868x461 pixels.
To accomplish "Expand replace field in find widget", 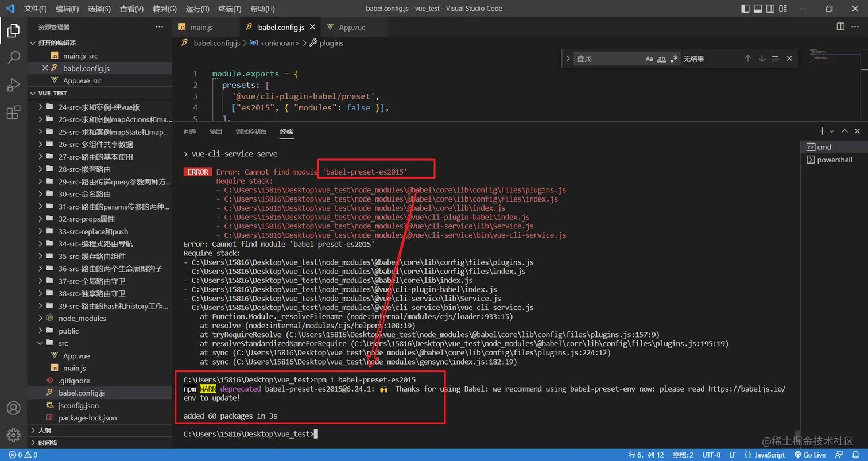I will point(568,59).
